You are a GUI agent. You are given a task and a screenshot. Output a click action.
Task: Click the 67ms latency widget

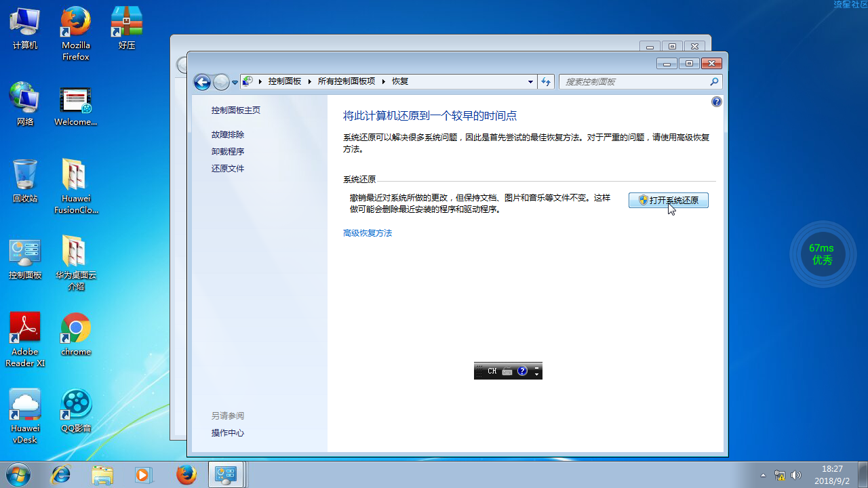[822, 254]
